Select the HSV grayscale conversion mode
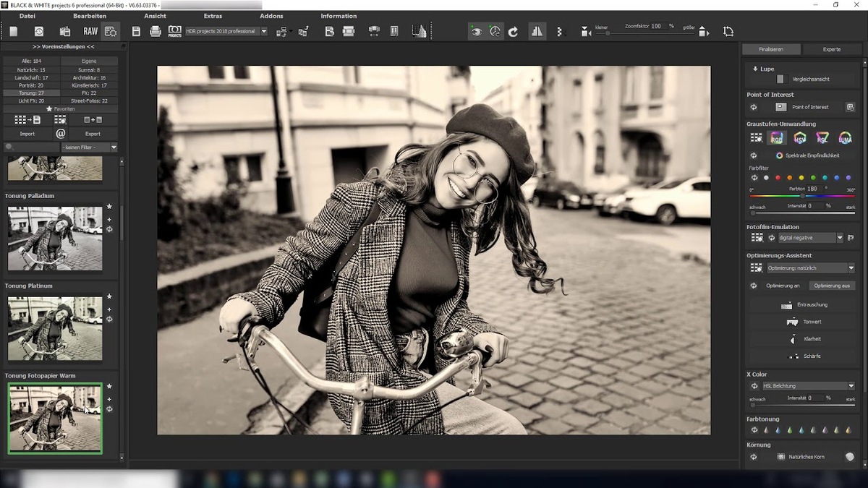Screen dimensions: 868x488 point(800,137)
